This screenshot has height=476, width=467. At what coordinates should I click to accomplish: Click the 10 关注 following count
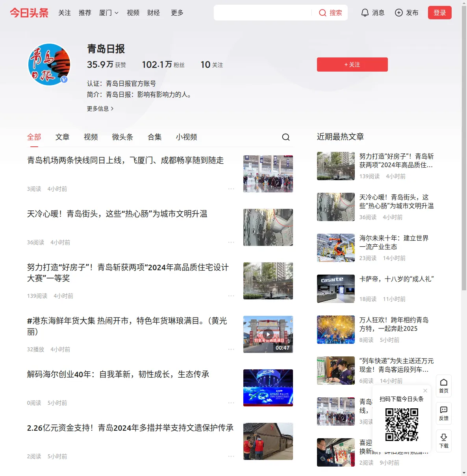pos(212,65)
